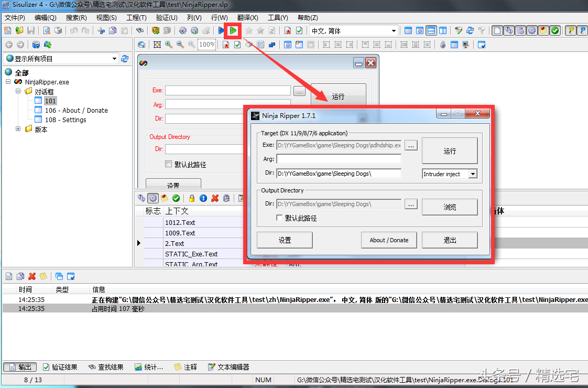Click the 信息 column header in the output panel

tap(99, 289)
